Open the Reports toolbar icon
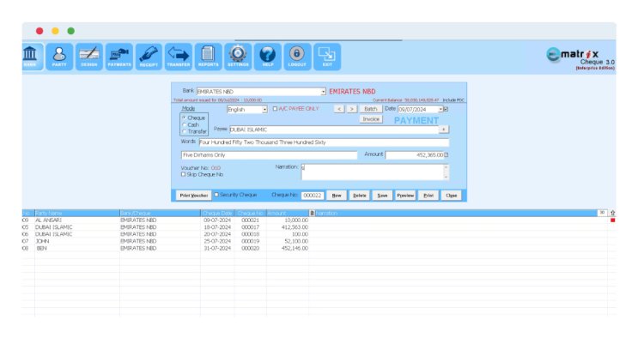Image resolution: width=644 pixels, height=356 pixels. tap(209, 57)
